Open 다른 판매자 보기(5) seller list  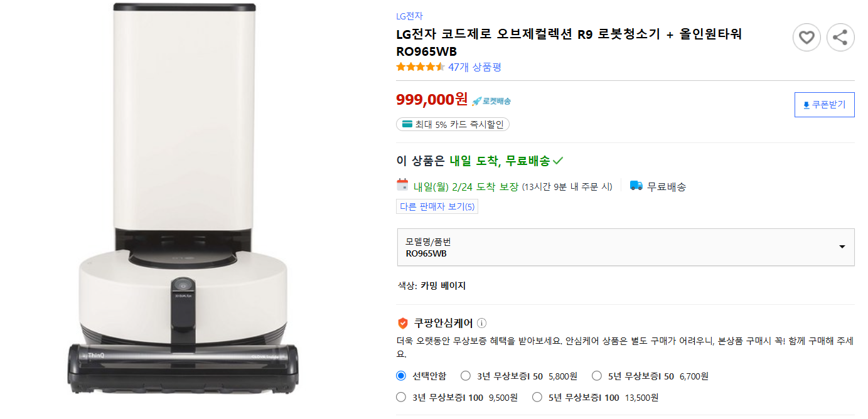click(x=436, y=206)
